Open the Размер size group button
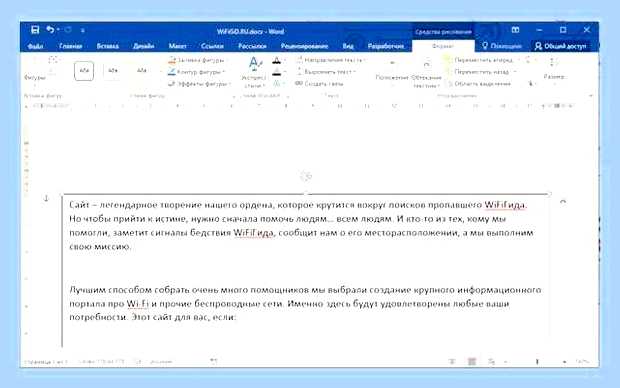Image resolution: width=620 pixels, height=388 pixels. [x=554, y=70]
